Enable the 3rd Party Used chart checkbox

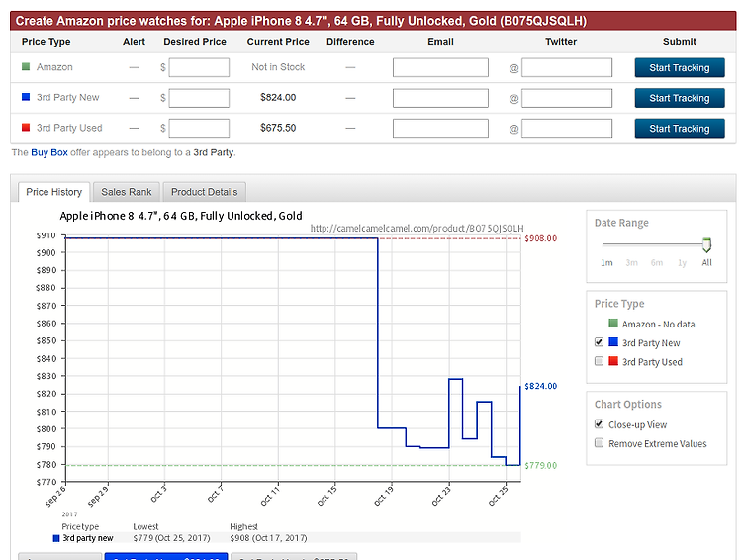click(x=600, y=361)
